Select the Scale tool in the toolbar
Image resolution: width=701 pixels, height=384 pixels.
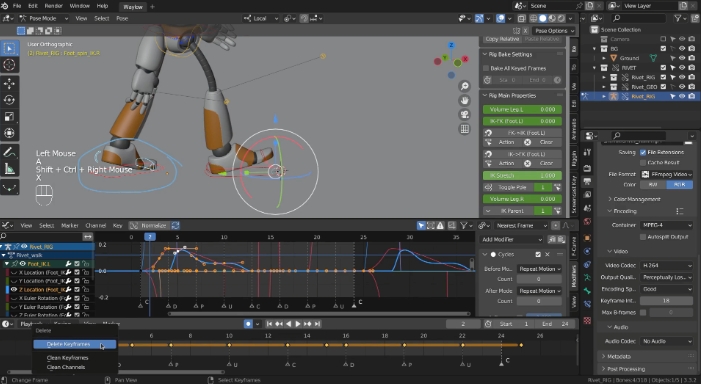click(x=9, y=117)
